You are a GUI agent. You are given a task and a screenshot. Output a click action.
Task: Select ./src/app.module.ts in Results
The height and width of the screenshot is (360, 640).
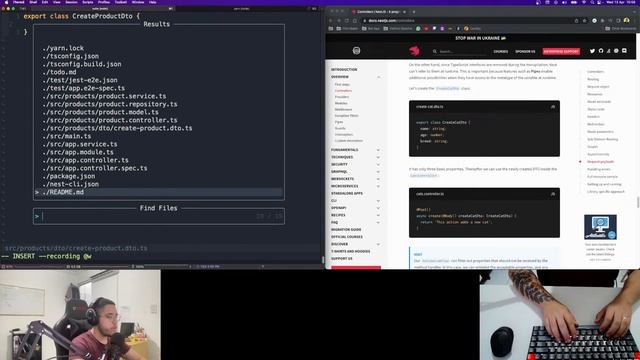click(x=78, y=152)
